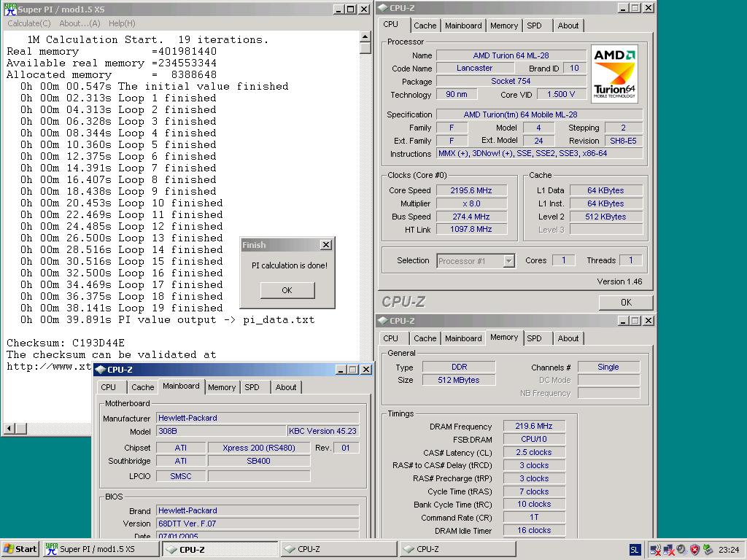Open the Help(H) menu in Super PI

pyautogui.click(x=122, y=23)
